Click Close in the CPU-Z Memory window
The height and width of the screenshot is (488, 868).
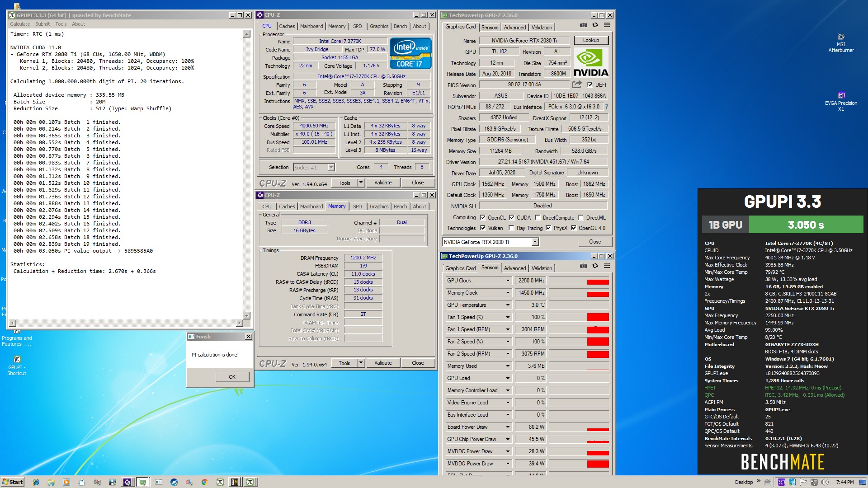tap(418, 363)
